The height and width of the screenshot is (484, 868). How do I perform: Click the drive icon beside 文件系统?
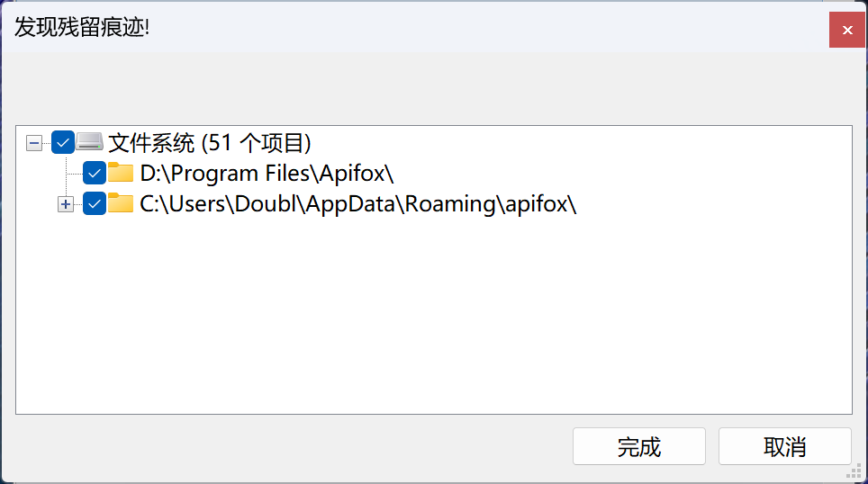[89, 141]
